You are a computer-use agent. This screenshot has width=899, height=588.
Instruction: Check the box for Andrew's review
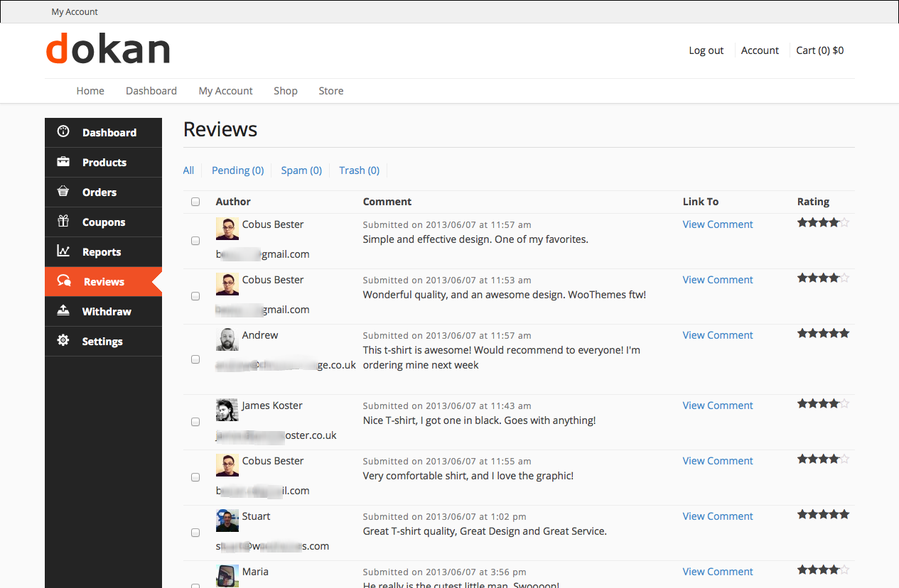coord(195,359)
